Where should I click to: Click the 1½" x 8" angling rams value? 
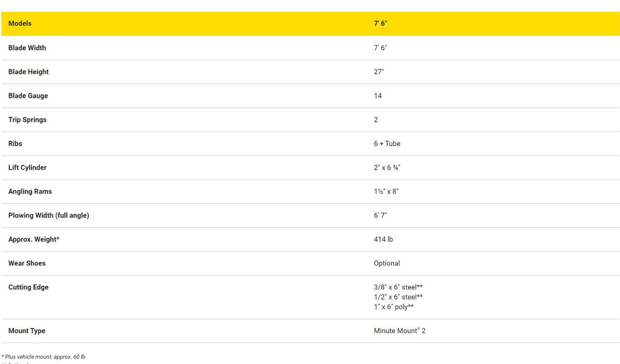(x=386, y=191)
